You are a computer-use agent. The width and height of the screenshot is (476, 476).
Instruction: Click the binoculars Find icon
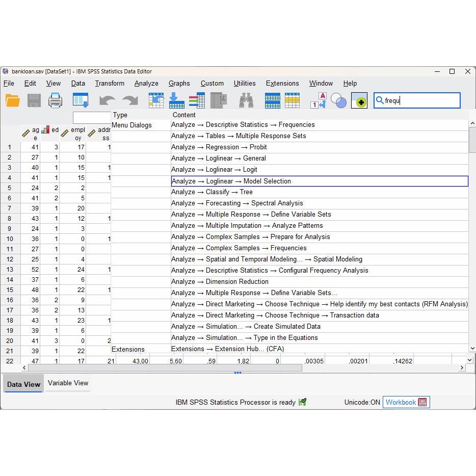(x=246, y=100)
